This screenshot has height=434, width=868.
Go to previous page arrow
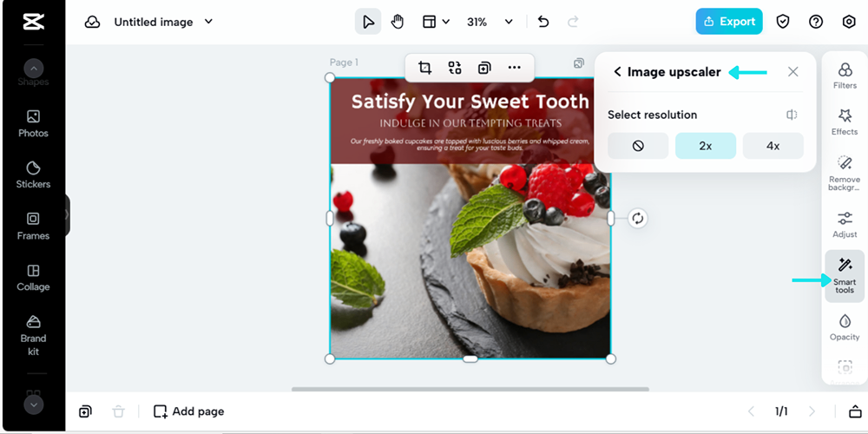[x=751, y=411]
